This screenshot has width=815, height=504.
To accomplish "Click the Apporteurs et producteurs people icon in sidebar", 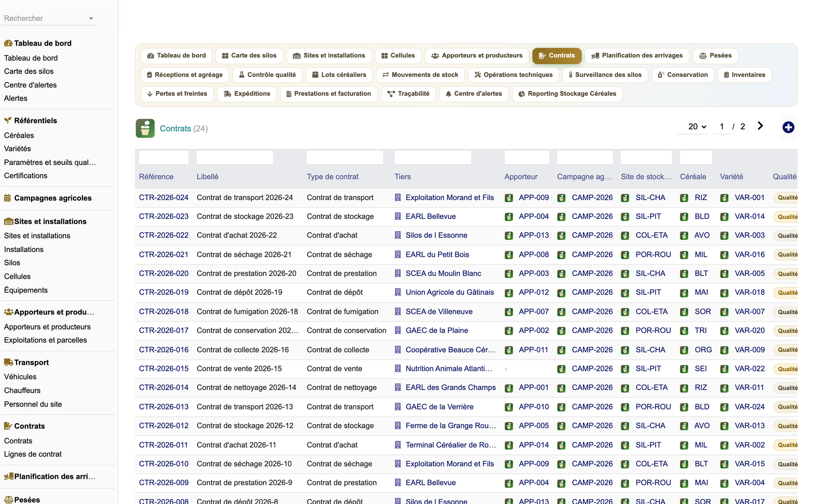I will point(8,312).
